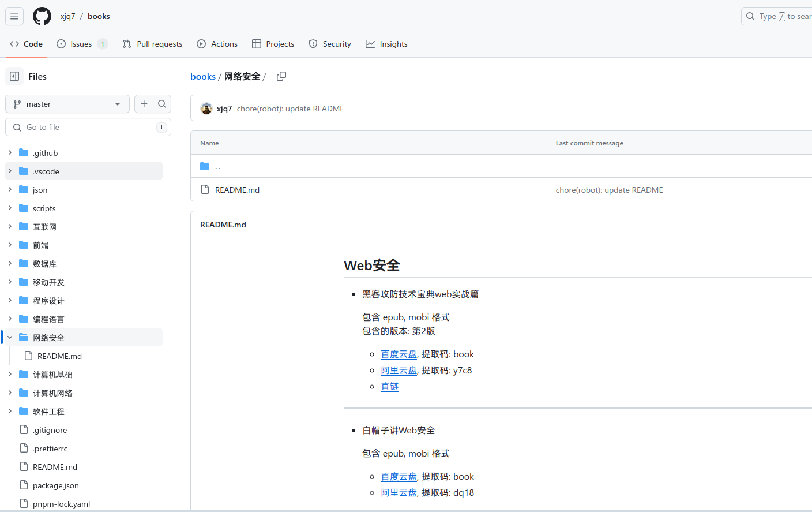Go to the Insights tab
The width and height of the screenshot is (812, 512).
click(386, 44)
